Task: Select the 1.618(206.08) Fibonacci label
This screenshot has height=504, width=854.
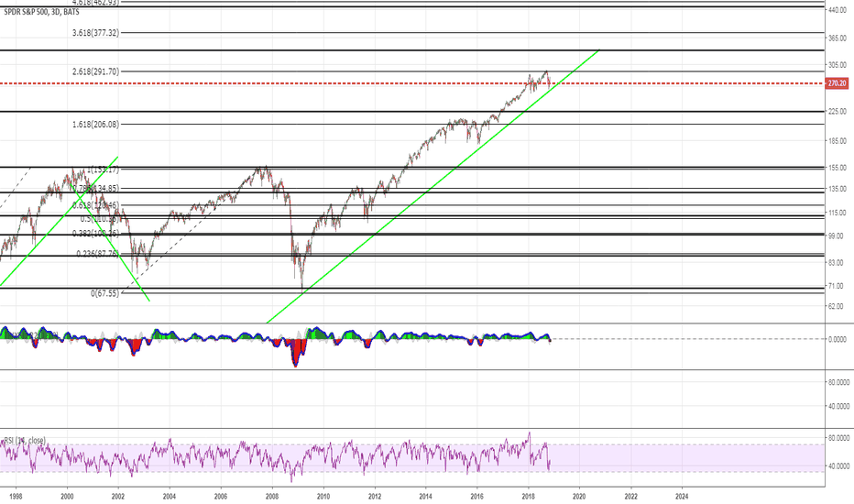Action: coord(95,125)
